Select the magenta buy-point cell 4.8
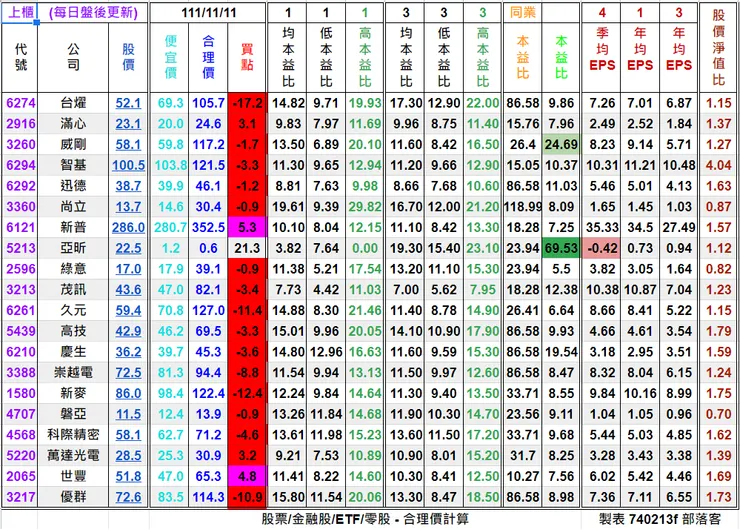 tap(247, 476)
